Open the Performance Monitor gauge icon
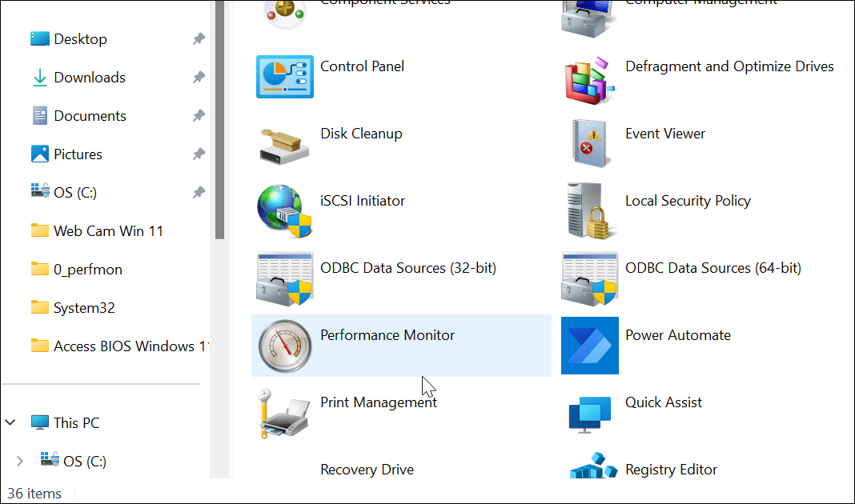This screenshot has width=855, height=504. pos(284,346)
